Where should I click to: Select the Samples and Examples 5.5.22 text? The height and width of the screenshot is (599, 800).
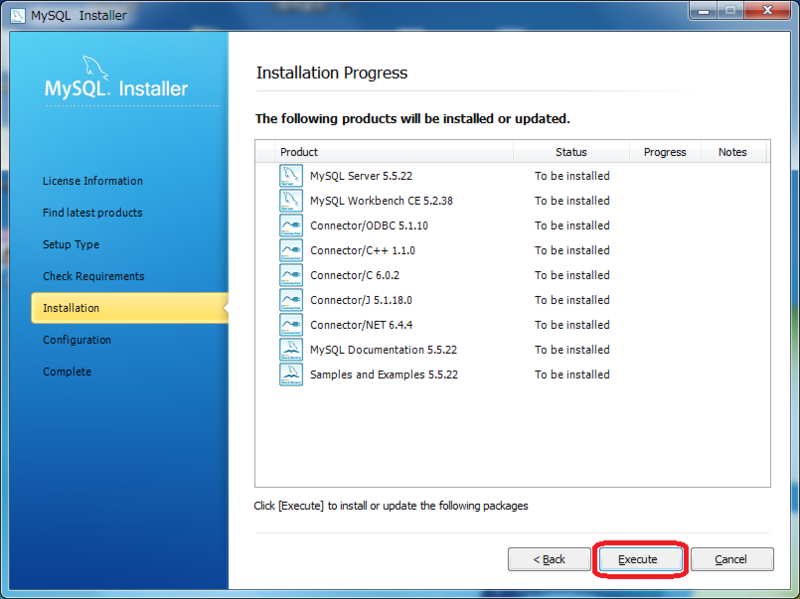click(384, 375)
